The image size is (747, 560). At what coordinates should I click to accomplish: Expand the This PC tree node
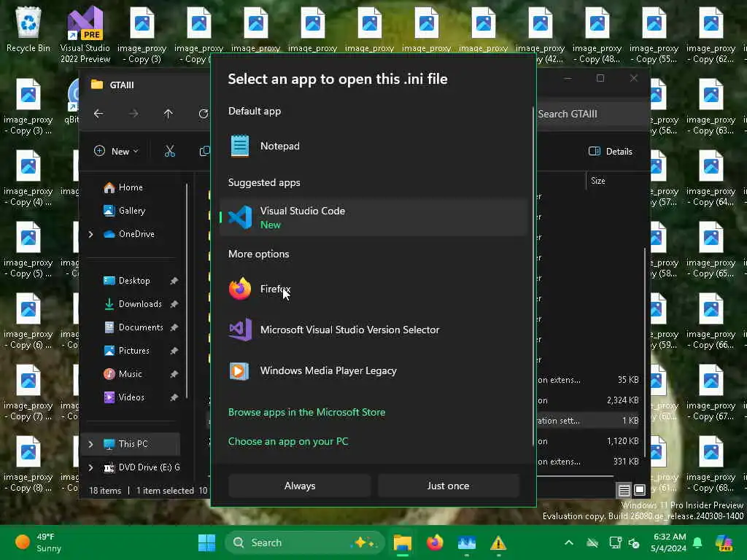90,444
